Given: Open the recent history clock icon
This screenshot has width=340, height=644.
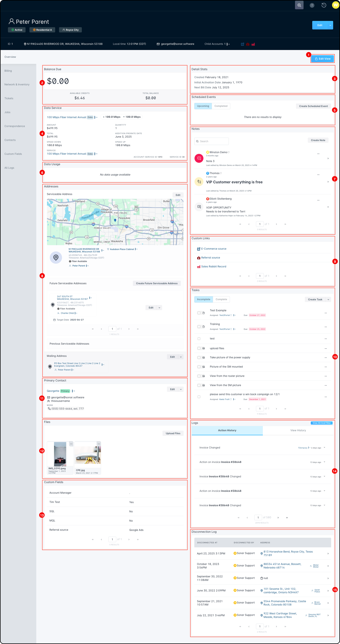Looking at the screenshot, I should tap(324, 5).
